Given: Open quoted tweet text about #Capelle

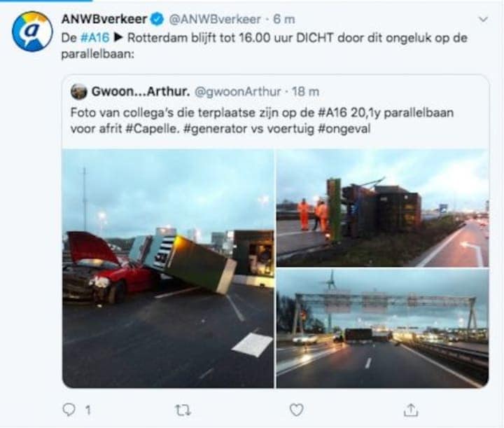Looking at the screenshot, I should 262,120.
